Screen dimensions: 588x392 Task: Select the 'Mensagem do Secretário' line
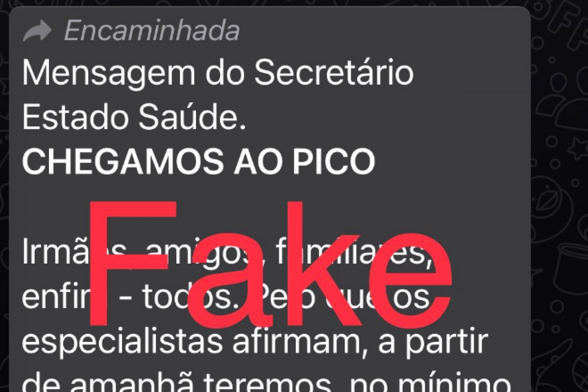(x=218, y=74)
